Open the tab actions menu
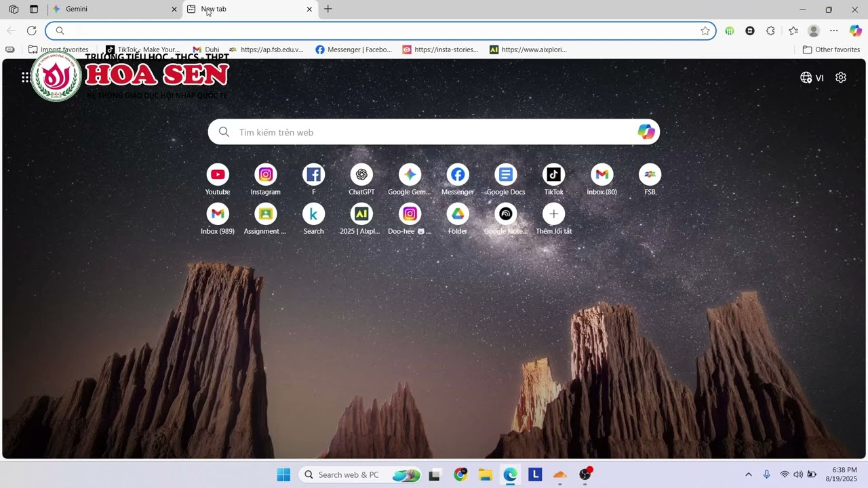868x488 pixels. pos(34,9)
